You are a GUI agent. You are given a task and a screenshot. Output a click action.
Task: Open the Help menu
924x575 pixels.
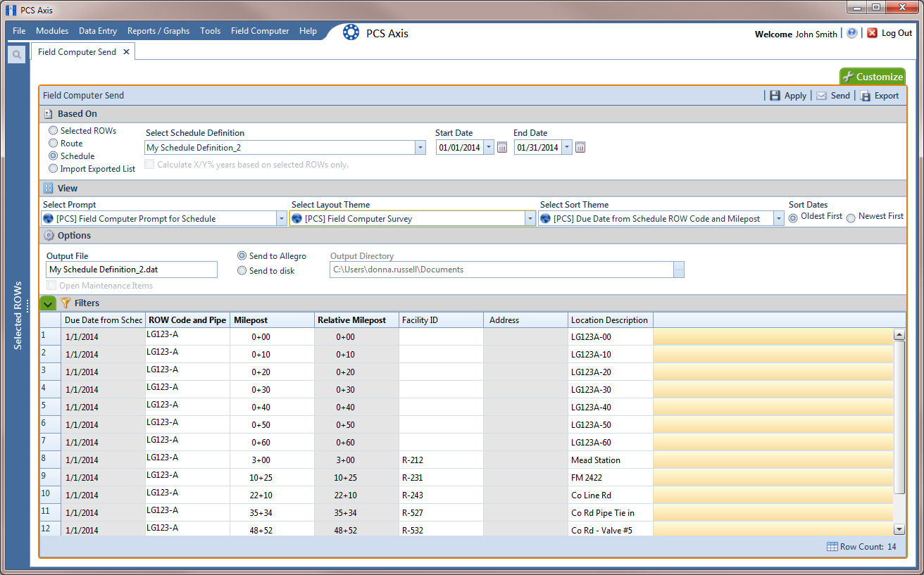tap(308, 31)
